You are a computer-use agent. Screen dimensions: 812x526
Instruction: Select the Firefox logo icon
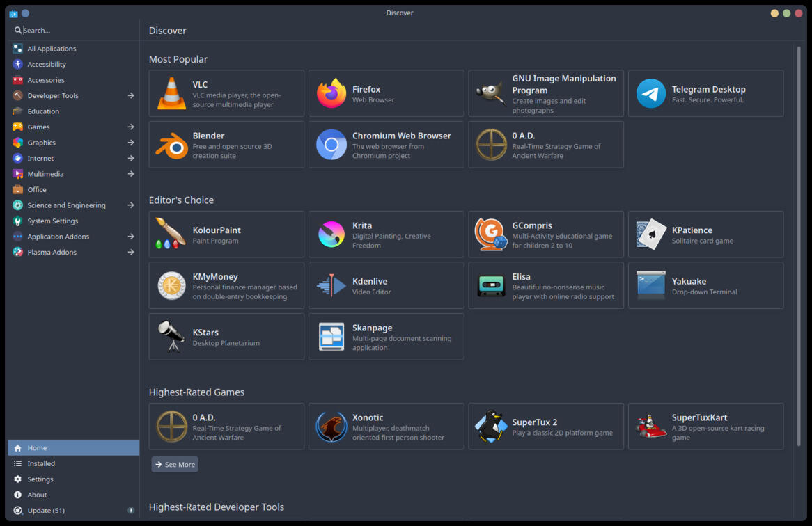point(331,94)
